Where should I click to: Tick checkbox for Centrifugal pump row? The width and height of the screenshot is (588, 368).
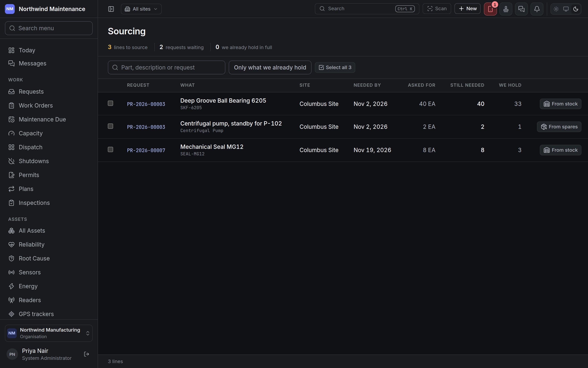point(110,126)
